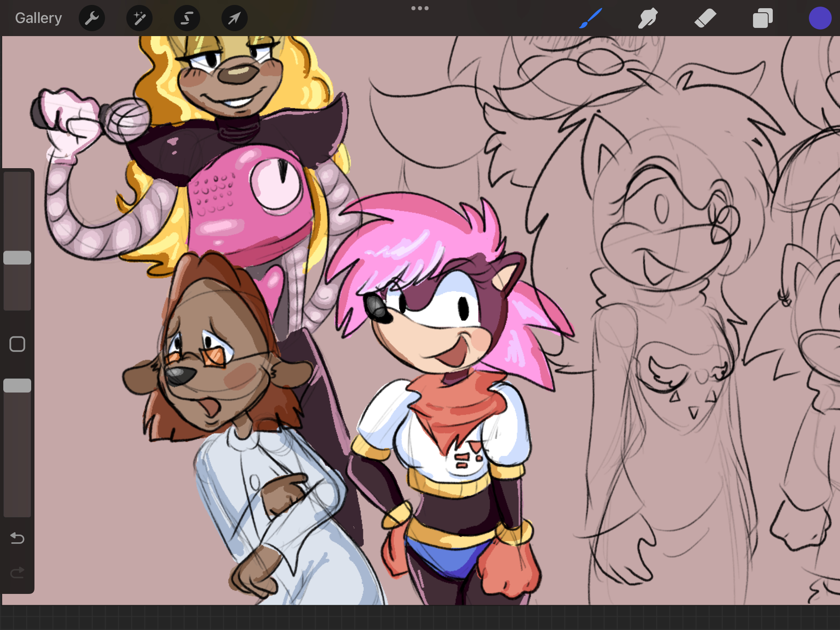This screenshot has height=630, width=840.
Task: Open the Adjustments magic wand menu
Action: point(139,18)
